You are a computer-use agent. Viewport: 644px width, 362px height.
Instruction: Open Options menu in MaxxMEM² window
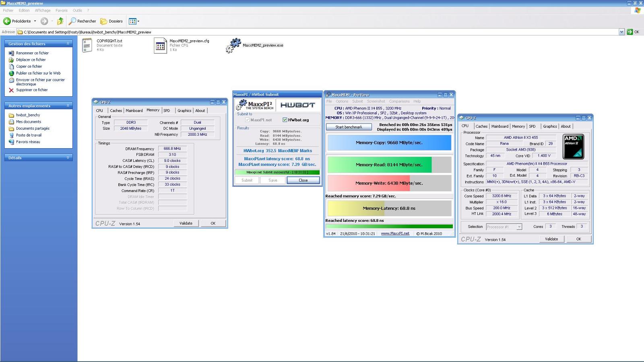click(x=342, y=101)
